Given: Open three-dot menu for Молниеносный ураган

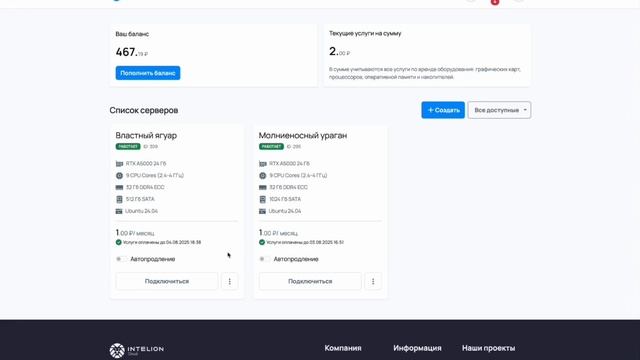Looking at the screenshot, I should click(373, 281).
